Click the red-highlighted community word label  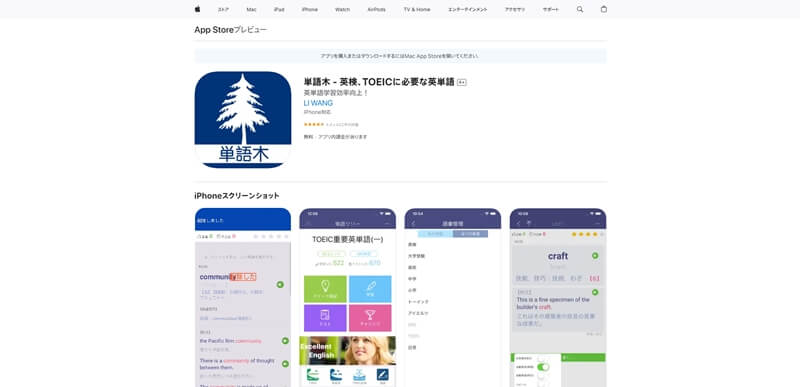tap(242, 277)
